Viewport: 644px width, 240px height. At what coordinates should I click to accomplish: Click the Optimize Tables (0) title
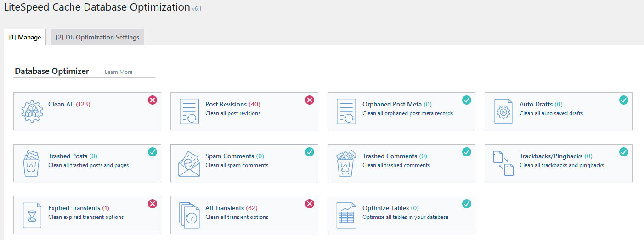390,208
